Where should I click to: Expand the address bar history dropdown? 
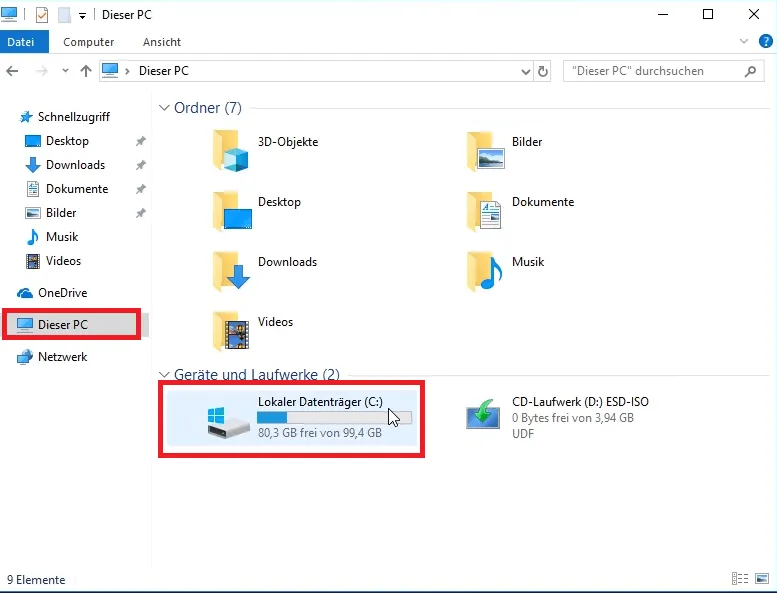point(526,72)
